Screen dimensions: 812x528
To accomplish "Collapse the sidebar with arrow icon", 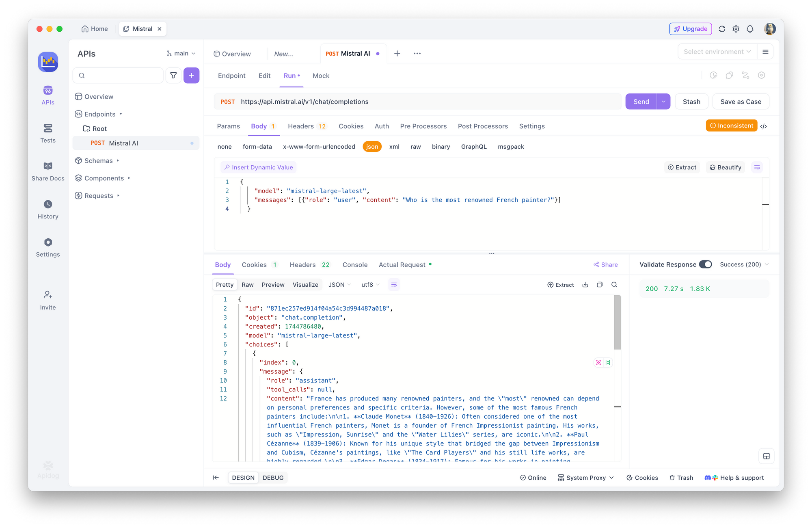I will point(216,478).
